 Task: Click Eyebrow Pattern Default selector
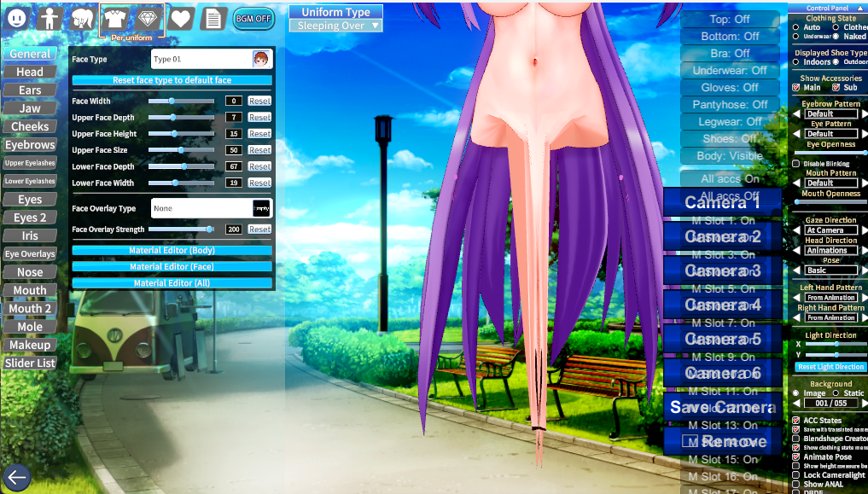pyautogui.click(x=831, y=114)
